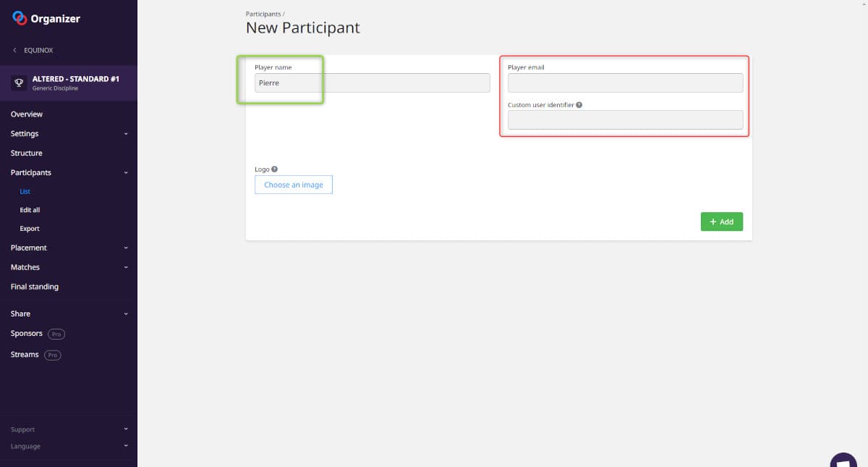Click the Organizer logo icon
The image size is (868, 467).
[20, 19]
